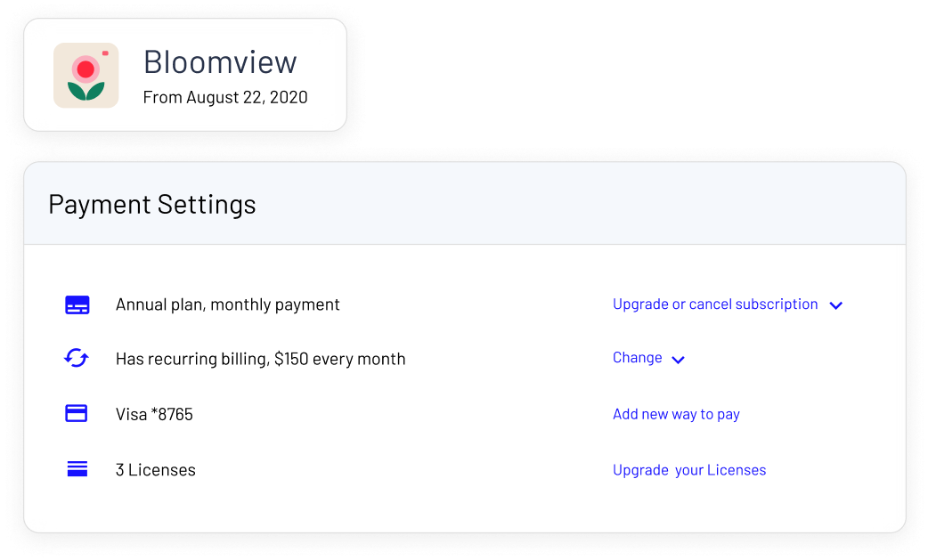Click Add new way to pay
This screenshot has height=560, width=928.
tap(677, 414)
